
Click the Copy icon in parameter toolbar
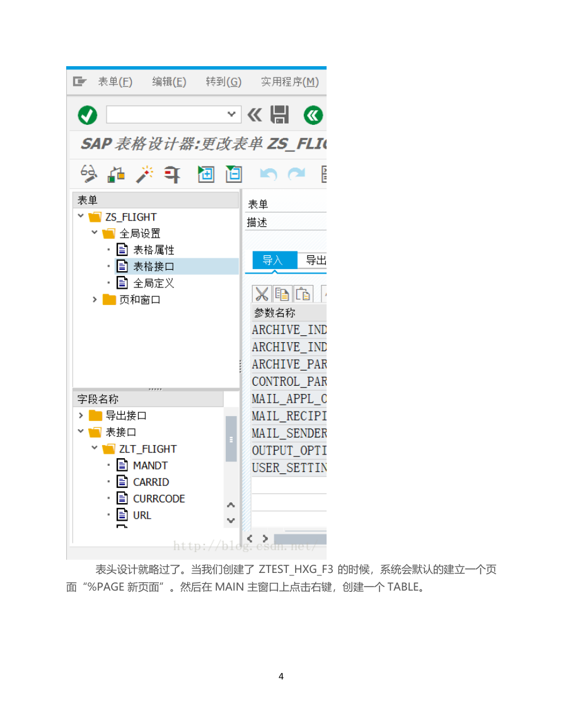tap(282, 294)
